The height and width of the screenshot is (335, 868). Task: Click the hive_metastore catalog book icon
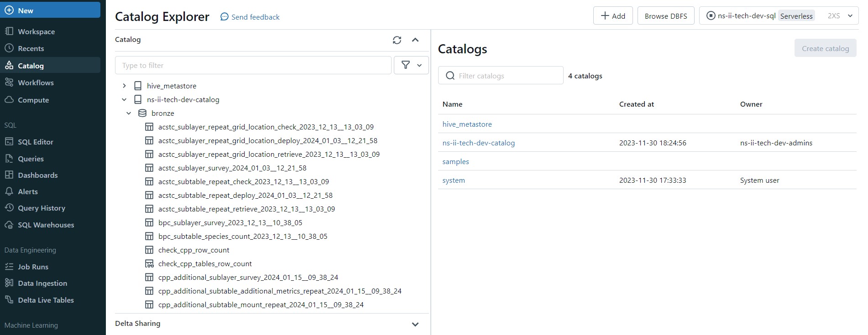coord(138,86)
